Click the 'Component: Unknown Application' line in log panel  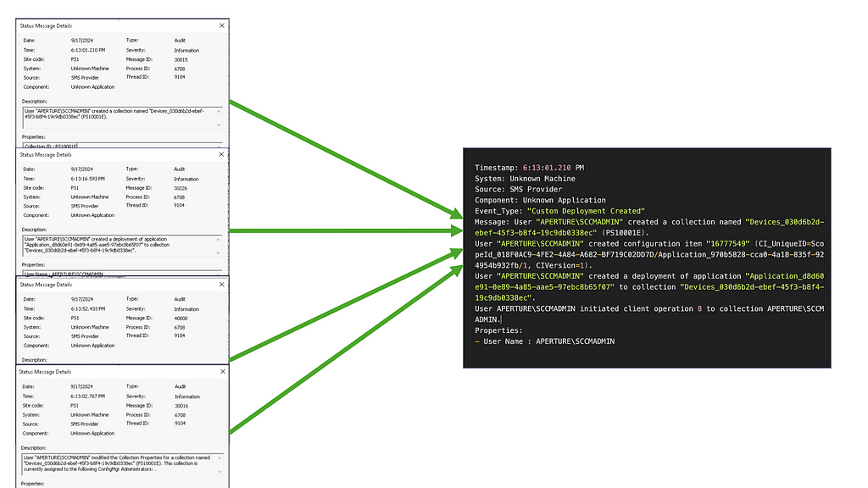540,200
